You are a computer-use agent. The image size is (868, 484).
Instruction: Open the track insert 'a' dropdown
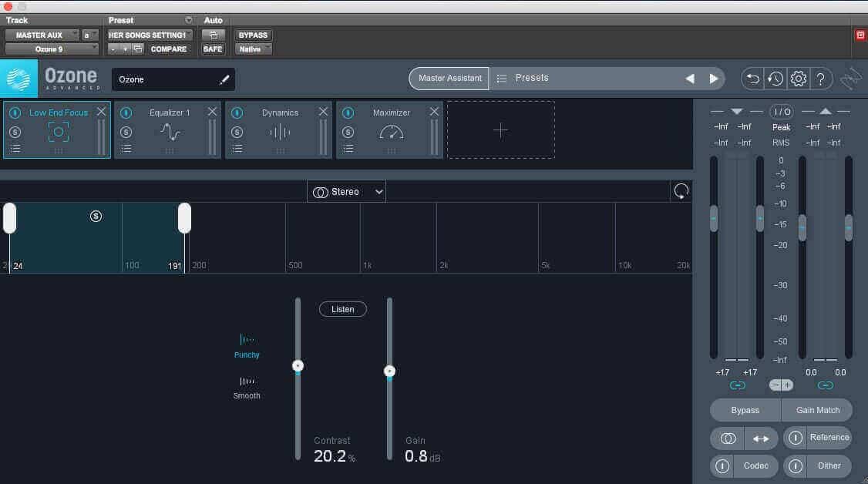coord(89,35)
